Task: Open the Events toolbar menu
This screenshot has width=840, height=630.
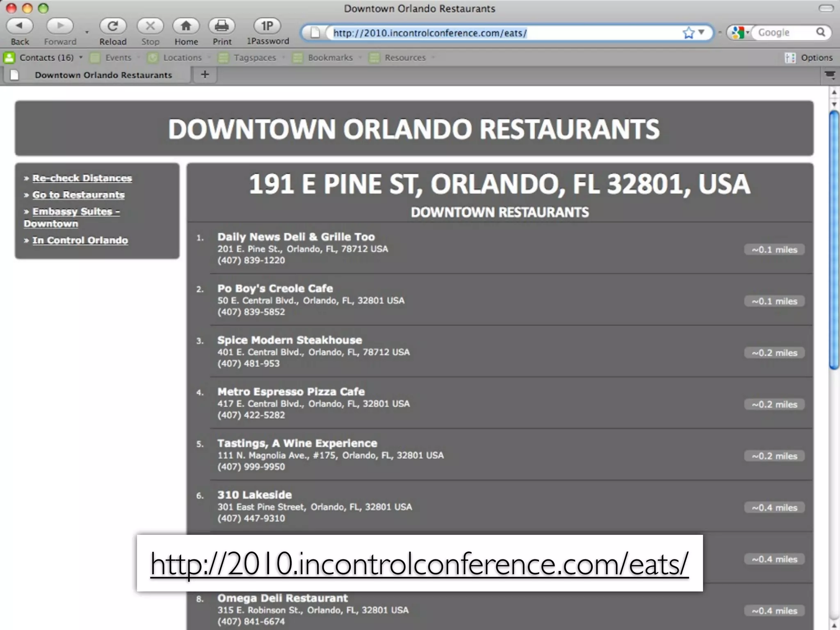Action: point(118,57)
